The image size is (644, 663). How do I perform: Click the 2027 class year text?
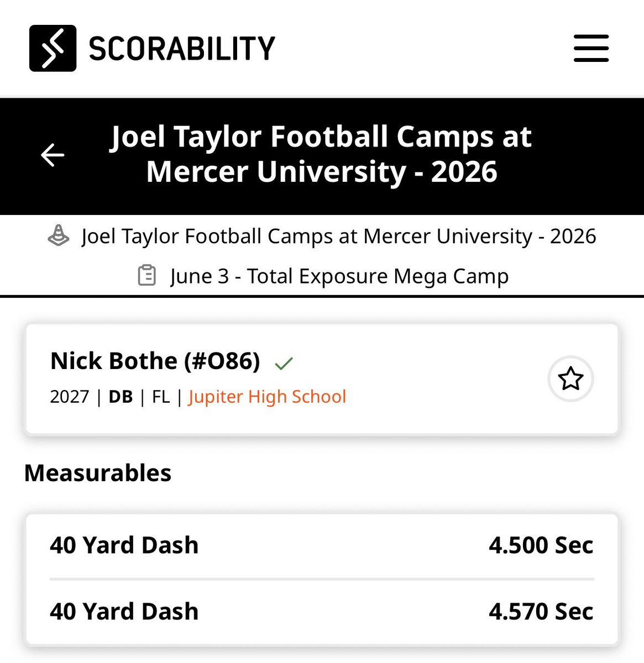[70, 397]
